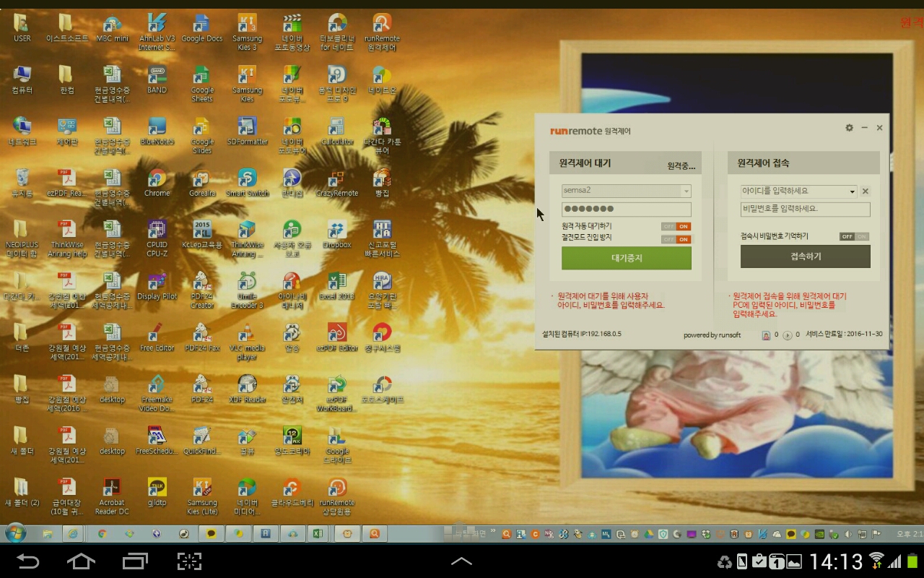Open the Google Docs desktop icon
924x578 pixels.
(x=201, y=24)
